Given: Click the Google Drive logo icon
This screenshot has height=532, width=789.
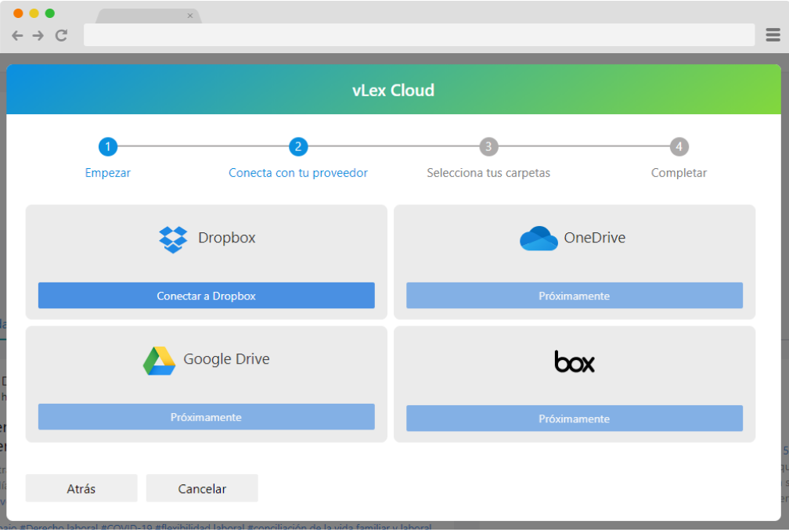Looking at the screenshot, I should pyautogui.click(x=159, y=361).
